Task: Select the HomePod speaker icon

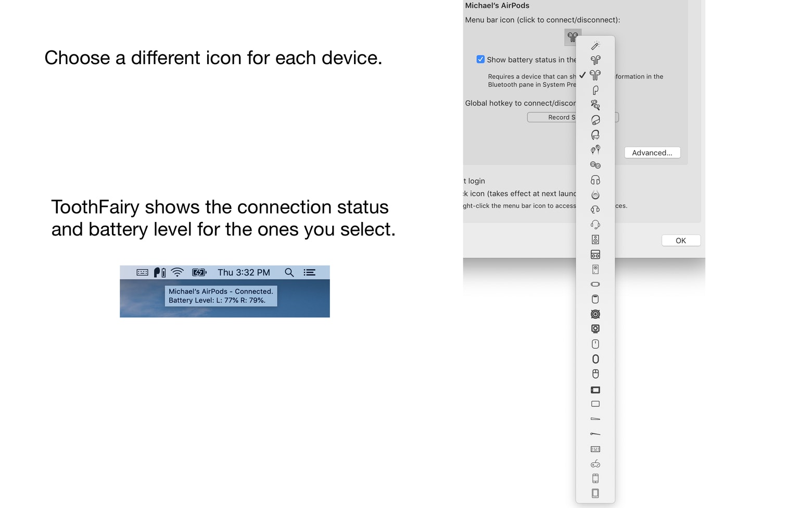Action: pyautogui.click(x=595, y=299)
